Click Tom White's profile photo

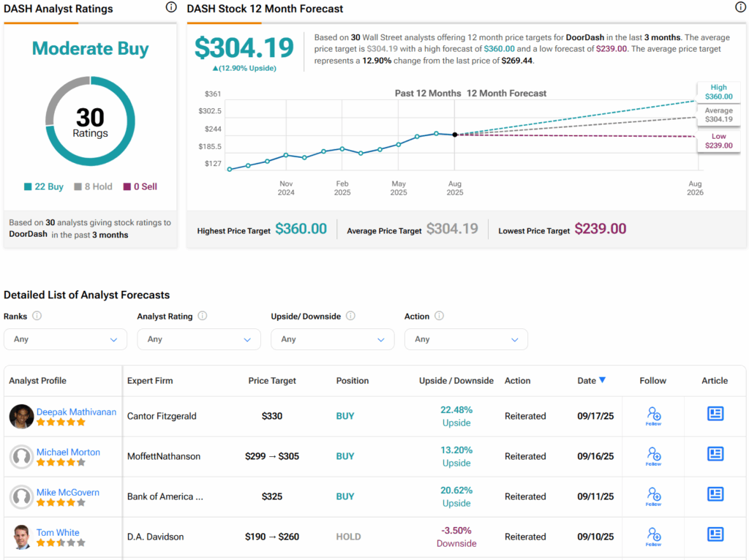pos(21,537)
